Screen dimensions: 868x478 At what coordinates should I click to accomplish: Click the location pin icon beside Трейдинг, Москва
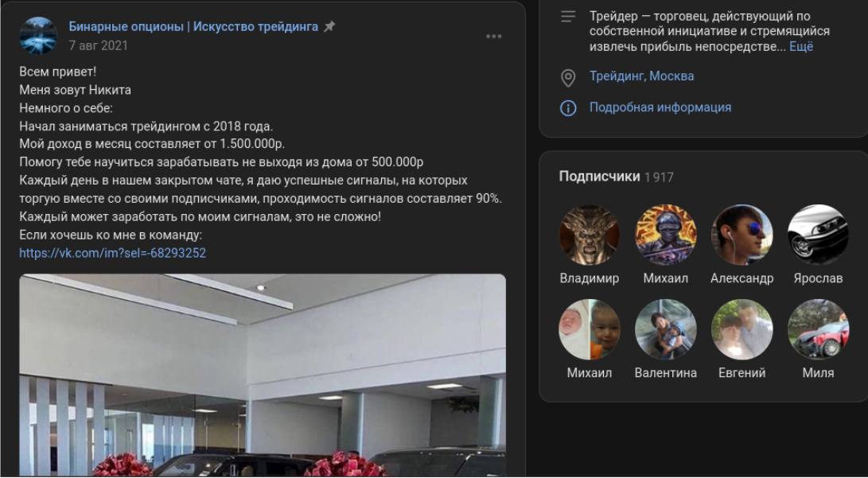pos(568,78)
